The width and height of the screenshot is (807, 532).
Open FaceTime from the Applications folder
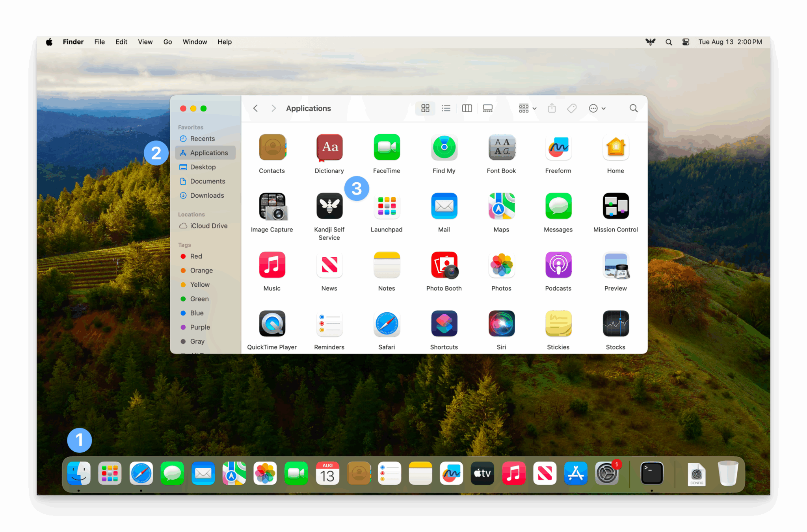coord(386,147)
